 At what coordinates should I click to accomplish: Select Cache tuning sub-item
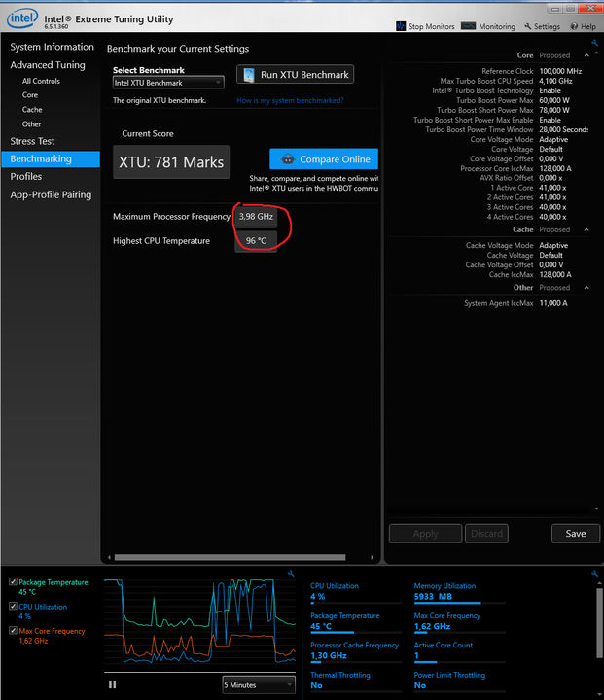(32, 109)
